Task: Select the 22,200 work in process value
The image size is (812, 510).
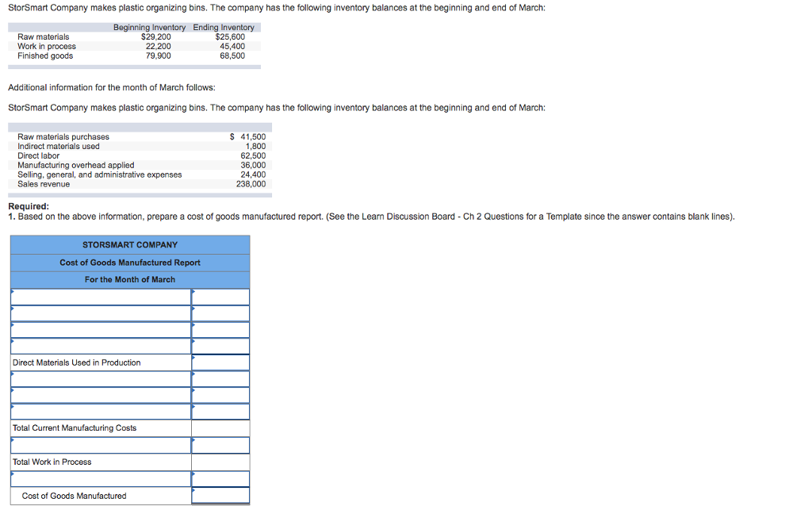Action: [159, 46]
